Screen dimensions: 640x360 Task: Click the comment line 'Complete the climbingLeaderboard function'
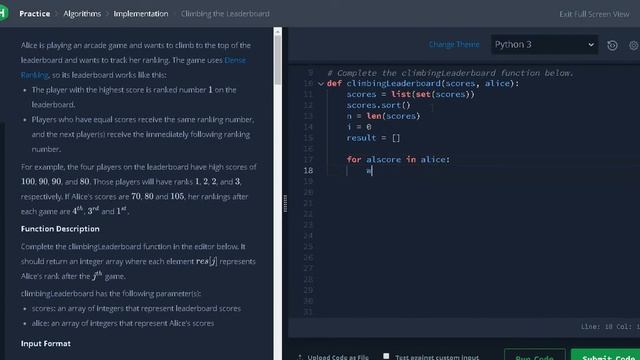(450, 73)
